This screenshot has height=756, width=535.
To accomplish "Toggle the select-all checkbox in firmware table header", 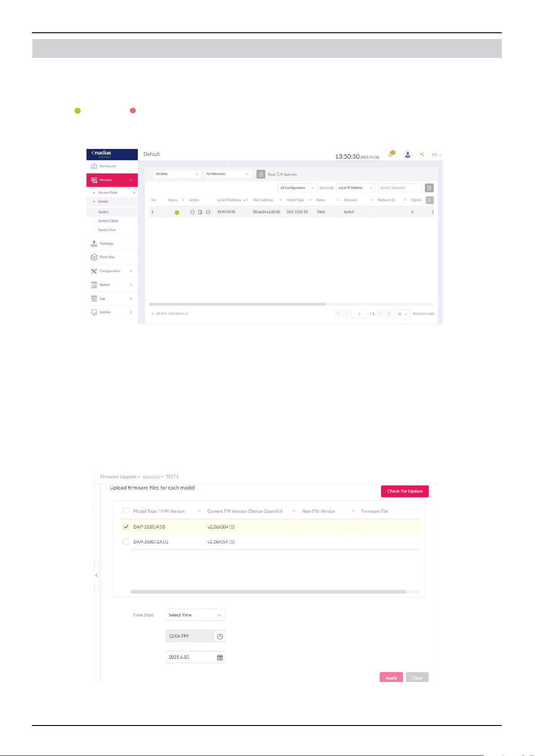I will pos(126,511).
